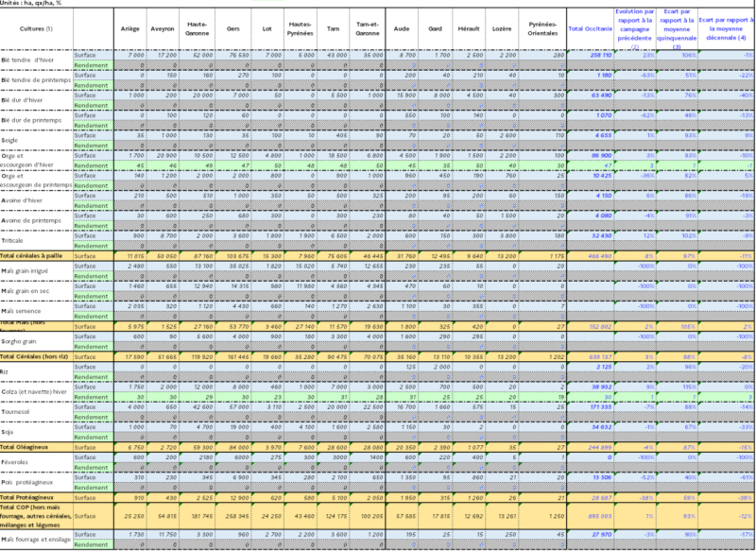Select the 'Sorgho grain' row label
Screen dimensions: 756x551
(x=36, y=341)
